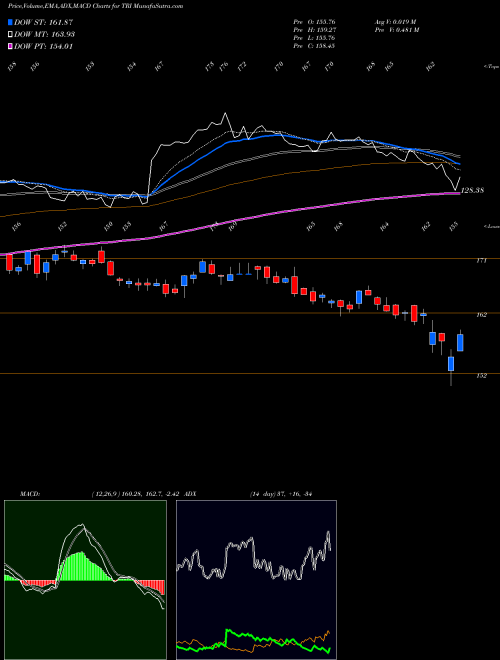500x660 pixels.
Task: Click the last blue candlestick on the chart
Action: coord(460,343)
